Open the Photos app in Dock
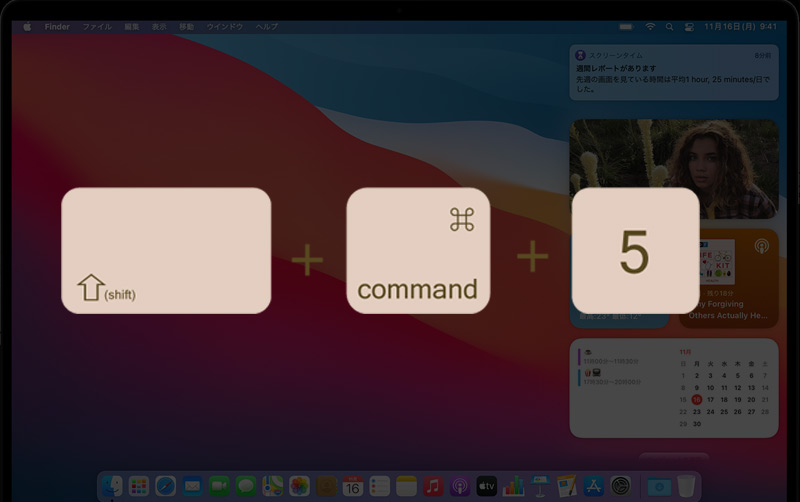 click(299, 486)
